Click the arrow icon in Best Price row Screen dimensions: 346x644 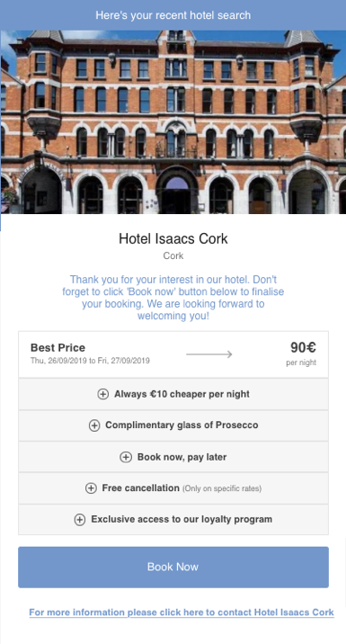209,354
